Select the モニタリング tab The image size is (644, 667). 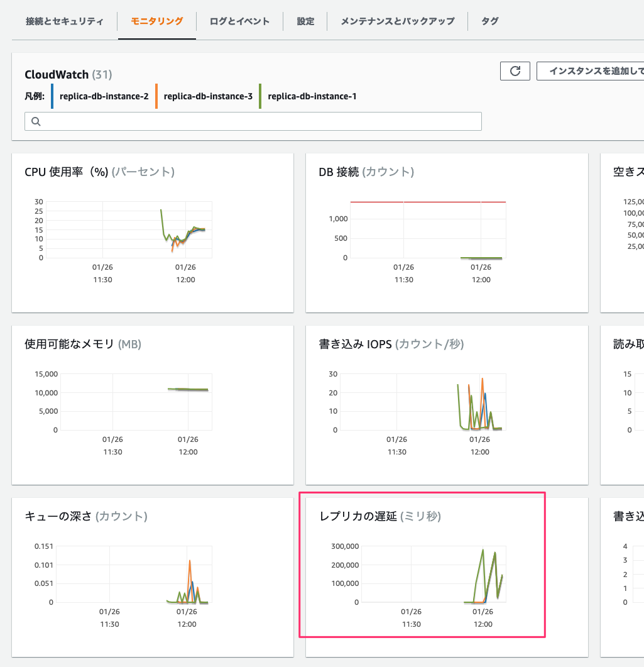157,21
